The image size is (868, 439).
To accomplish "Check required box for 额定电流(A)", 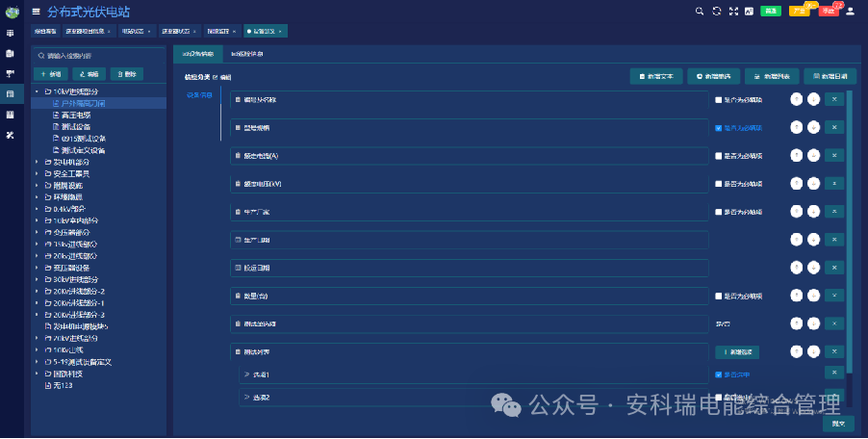I will (719, 156).
